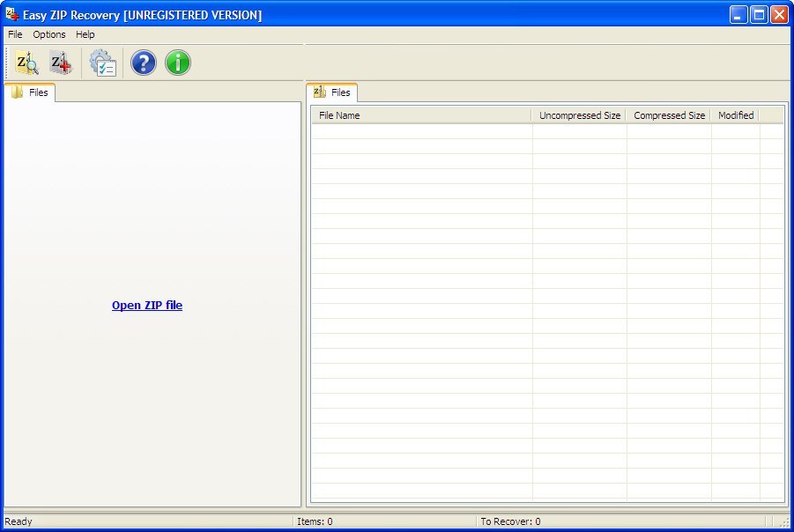Screen dimensions: 794x532
Task: Open the Options menu
Action: click(x=48, y=34)
